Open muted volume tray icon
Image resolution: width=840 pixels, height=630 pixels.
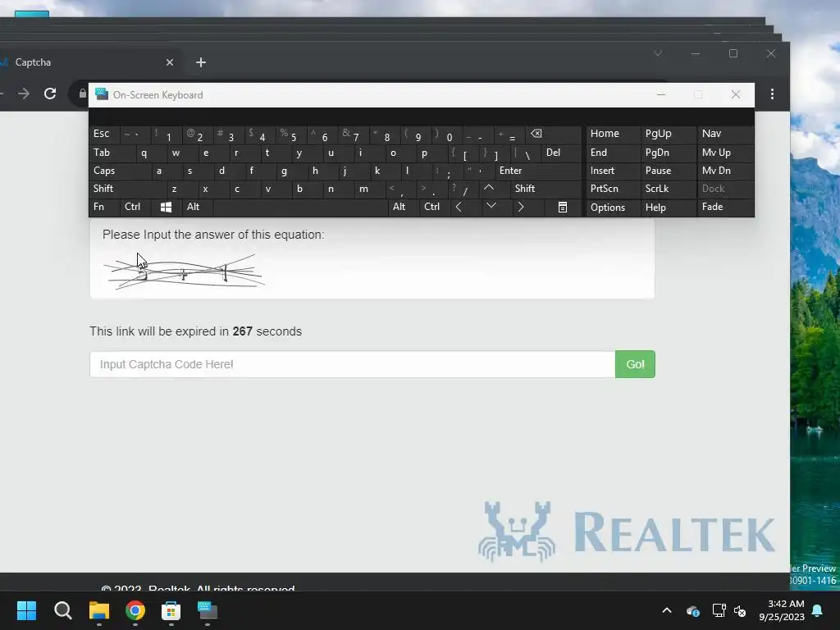(741, 610)
